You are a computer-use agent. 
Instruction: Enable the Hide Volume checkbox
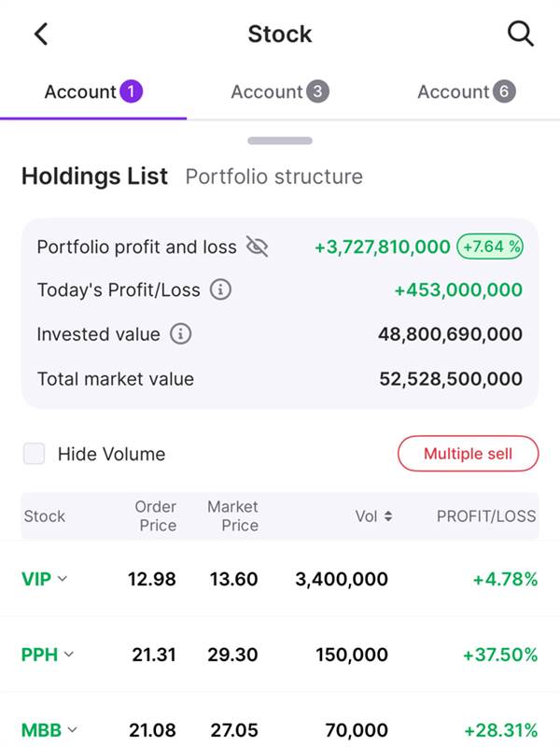tap(35, 454)
